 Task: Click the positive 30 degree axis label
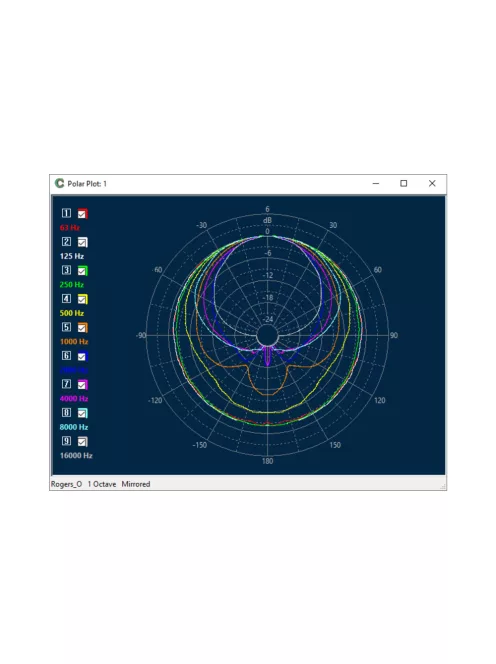pyautogui.click(x=333, y=225)
